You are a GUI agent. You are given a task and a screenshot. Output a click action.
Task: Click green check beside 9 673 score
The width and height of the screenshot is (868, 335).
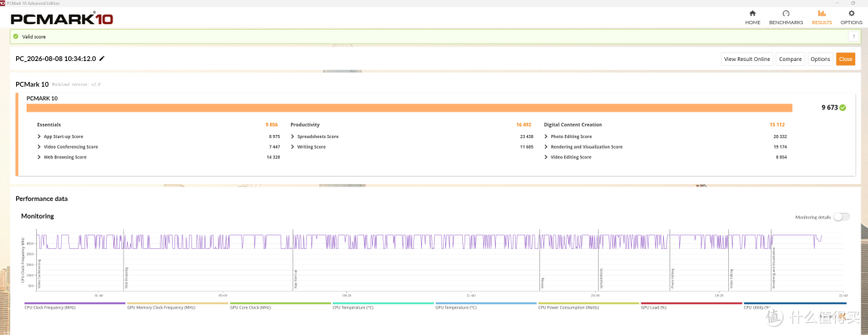tap(842, 108)
